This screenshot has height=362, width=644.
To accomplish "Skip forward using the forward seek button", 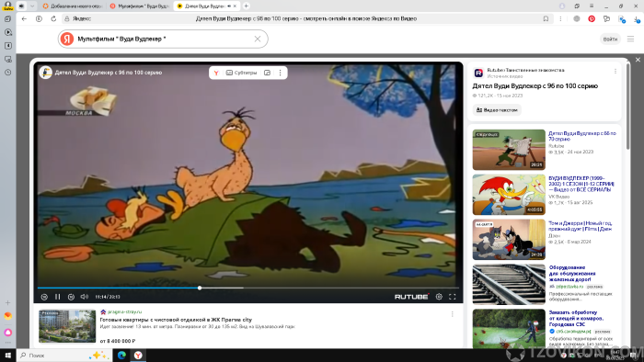I will (71, 297).
